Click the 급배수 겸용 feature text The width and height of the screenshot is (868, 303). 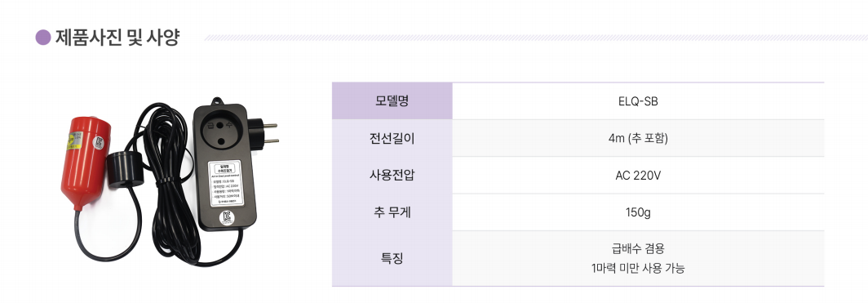(638, 248)
